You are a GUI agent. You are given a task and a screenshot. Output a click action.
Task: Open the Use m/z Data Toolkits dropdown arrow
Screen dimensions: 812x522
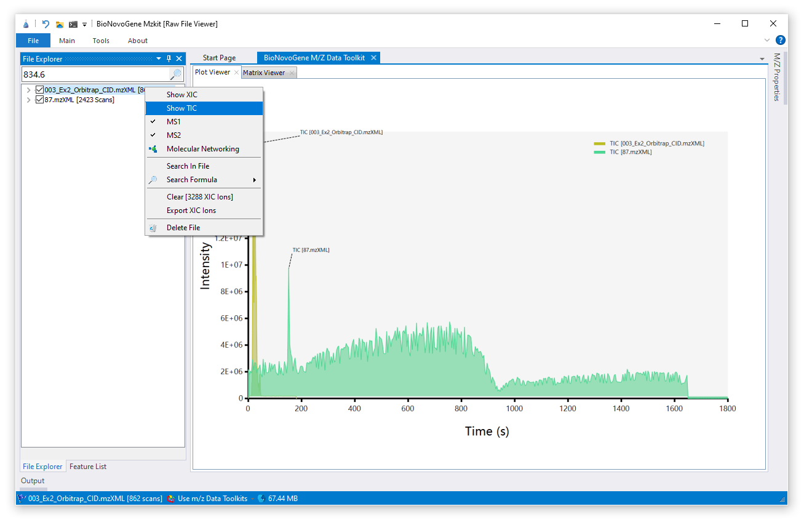coord(252,499)
